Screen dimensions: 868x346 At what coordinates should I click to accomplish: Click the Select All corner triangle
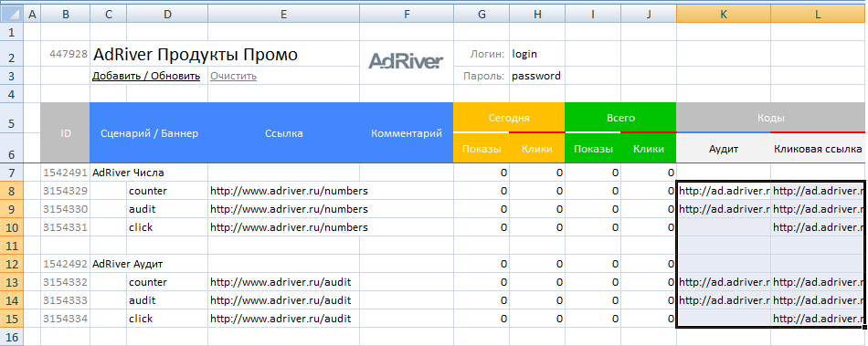coord(12,14)
